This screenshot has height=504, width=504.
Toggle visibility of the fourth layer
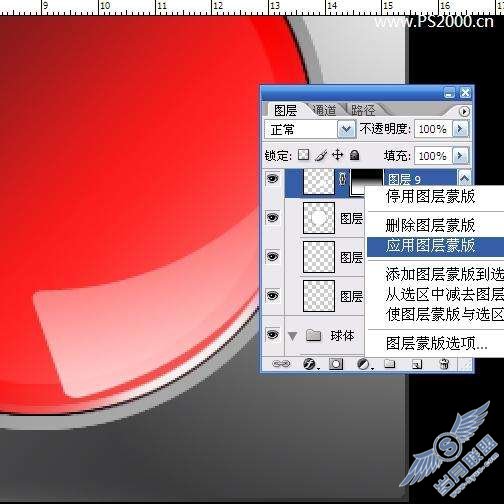pos(272,296)
